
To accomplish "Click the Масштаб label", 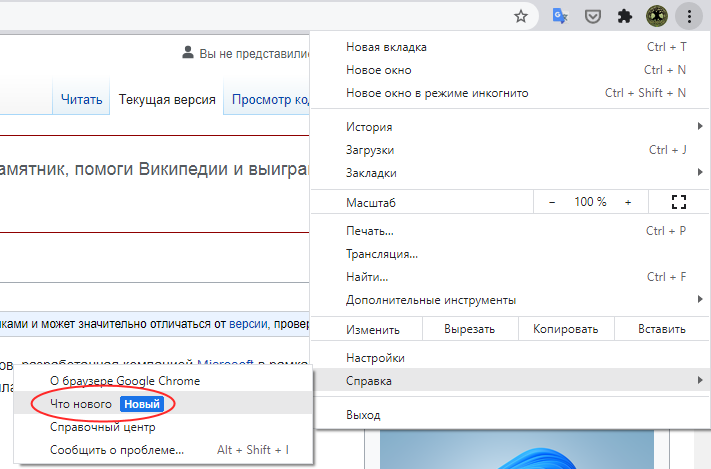I will click(x=371, y=202).
